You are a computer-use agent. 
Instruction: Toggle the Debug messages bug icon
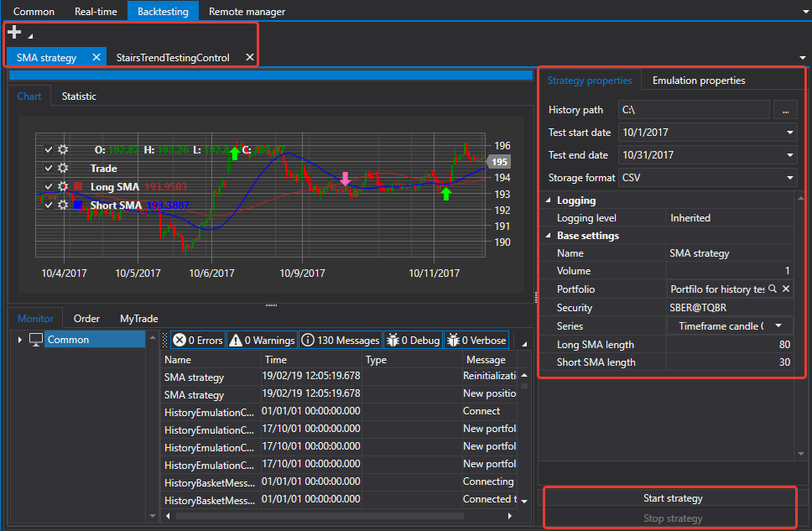(393, 340)
